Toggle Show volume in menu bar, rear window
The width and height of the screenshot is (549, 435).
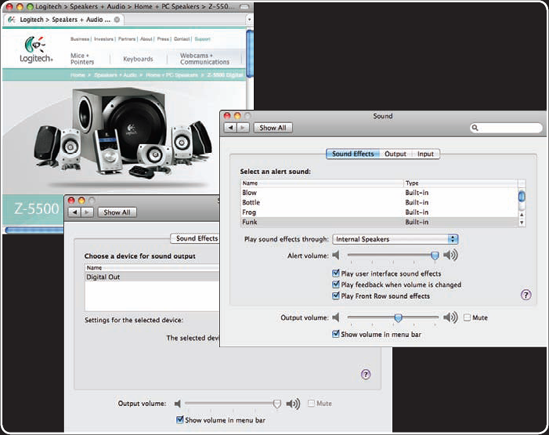point(180,420)
